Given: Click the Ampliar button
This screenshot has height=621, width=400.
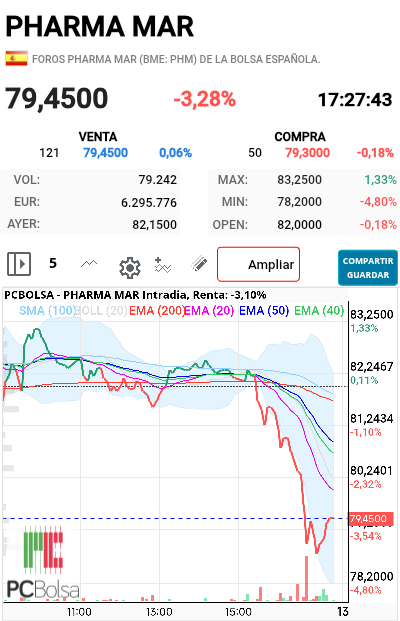Looking at the screenshot, I should (x=258, y=264).
